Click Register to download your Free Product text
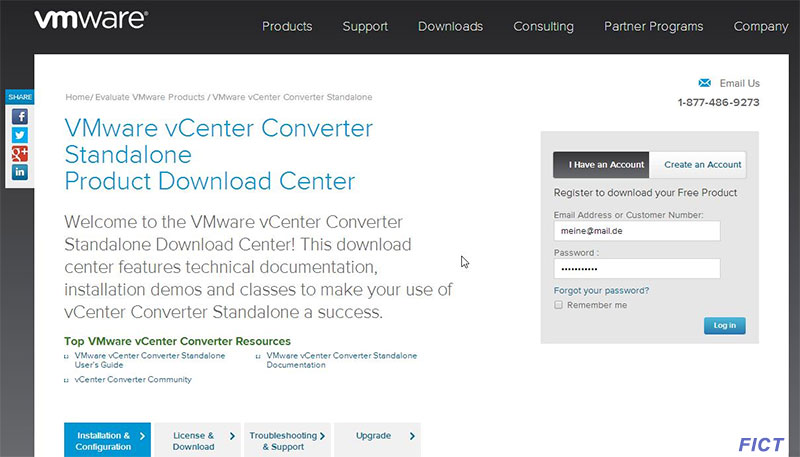800x457 pixels. (645, 193)
